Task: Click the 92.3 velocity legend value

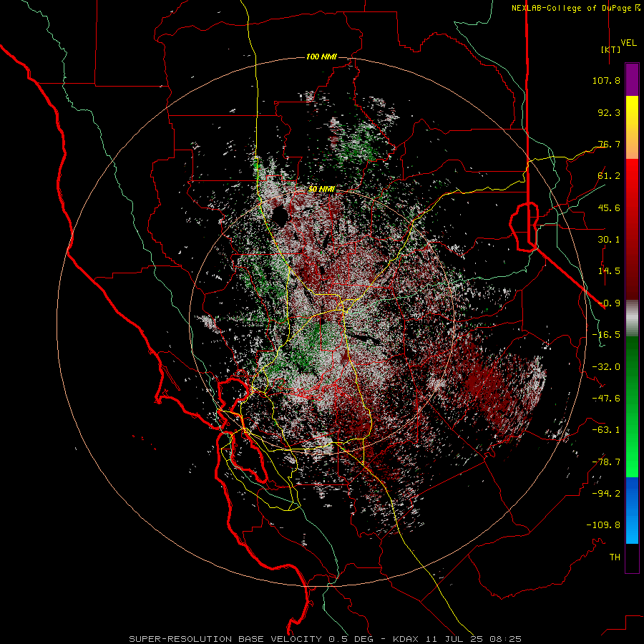Action: point(609,112)
